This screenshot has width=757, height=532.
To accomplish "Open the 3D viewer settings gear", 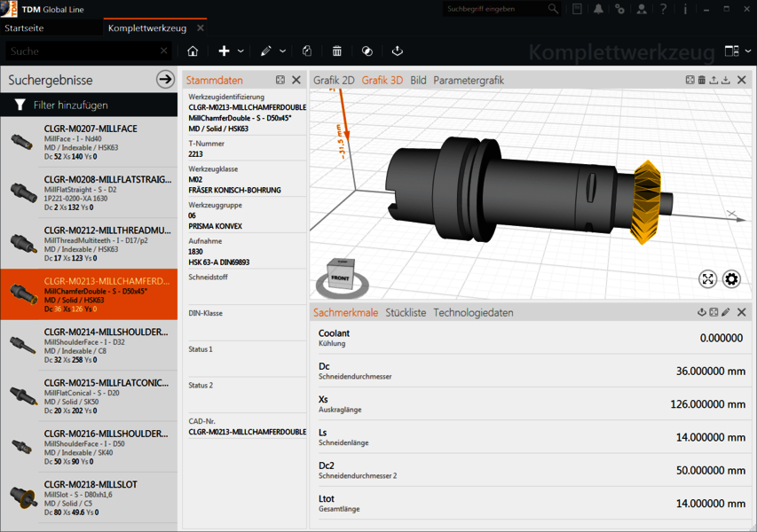I will click(731, 278).
